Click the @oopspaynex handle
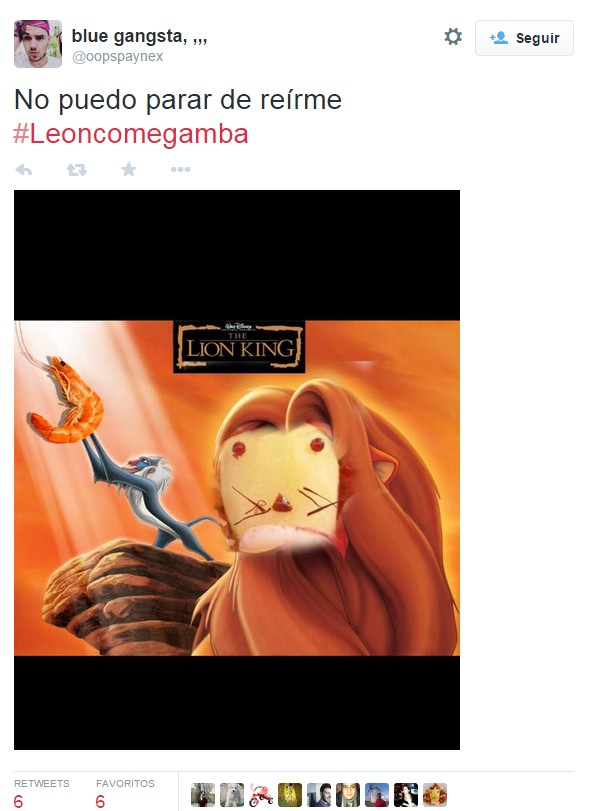The width and height of the screenshot is (601, 811). point(117,56)
